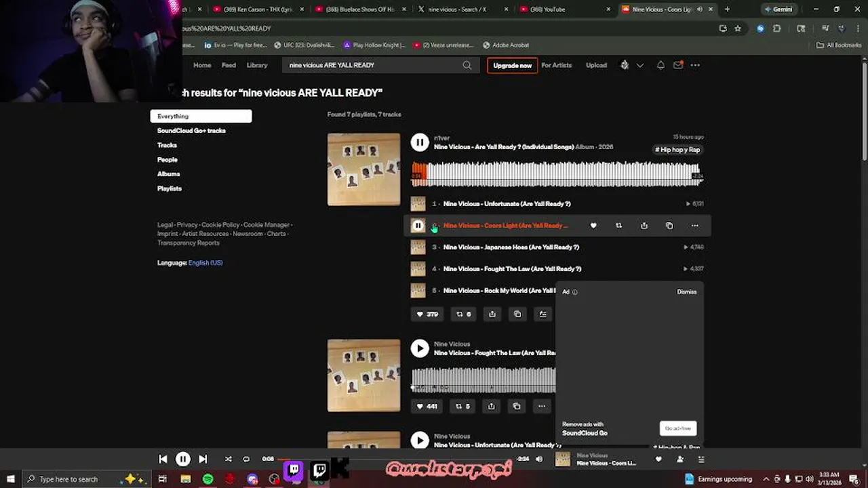The width and height of the screenshot is (868, 488).
Task: Filter results by Tracks
Action: 167,145
